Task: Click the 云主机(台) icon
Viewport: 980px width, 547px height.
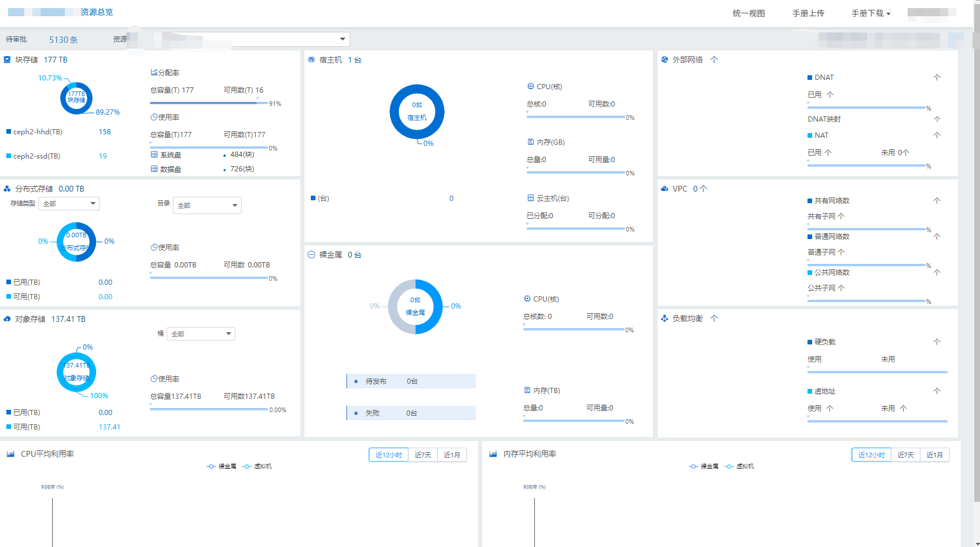Action: coord(531,198)
